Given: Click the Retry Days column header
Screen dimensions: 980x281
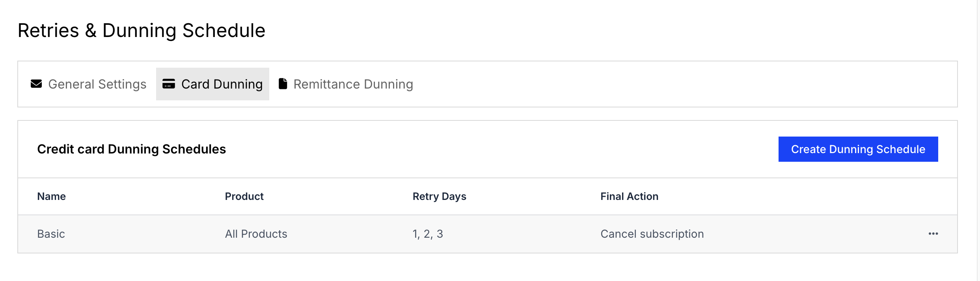Looking at the screenshot, I should (x=440, y=196).
